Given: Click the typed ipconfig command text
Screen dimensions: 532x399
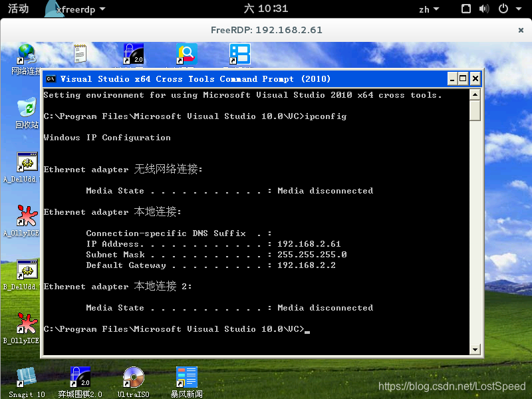Looking at the screenshot, I should [325, 116].
